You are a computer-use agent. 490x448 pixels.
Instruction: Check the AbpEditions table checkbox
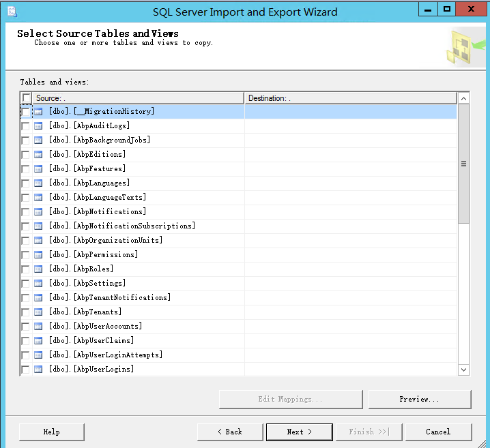click(x=25, y=155)
